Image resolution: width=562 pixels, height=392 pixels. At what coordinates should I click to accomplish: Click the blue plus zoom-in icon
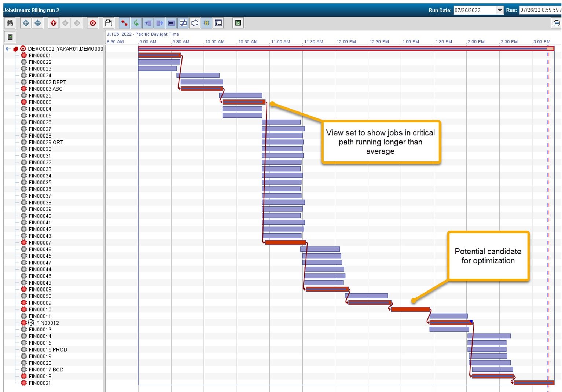click(26, 23)
